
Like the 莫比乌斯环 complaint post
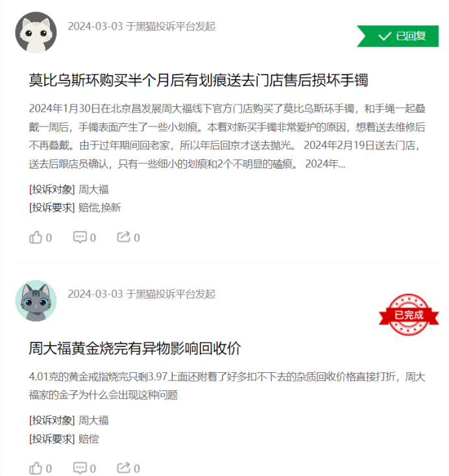click(x=40, y=237)
